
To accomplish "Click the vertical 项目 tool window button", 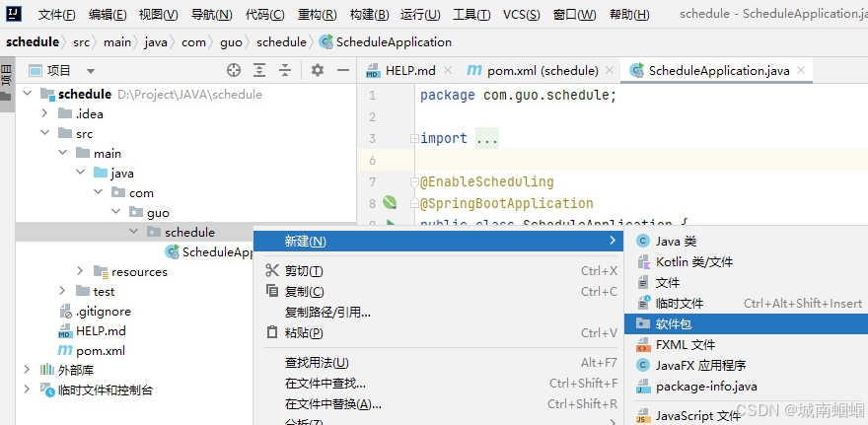I will click(7, 83).
